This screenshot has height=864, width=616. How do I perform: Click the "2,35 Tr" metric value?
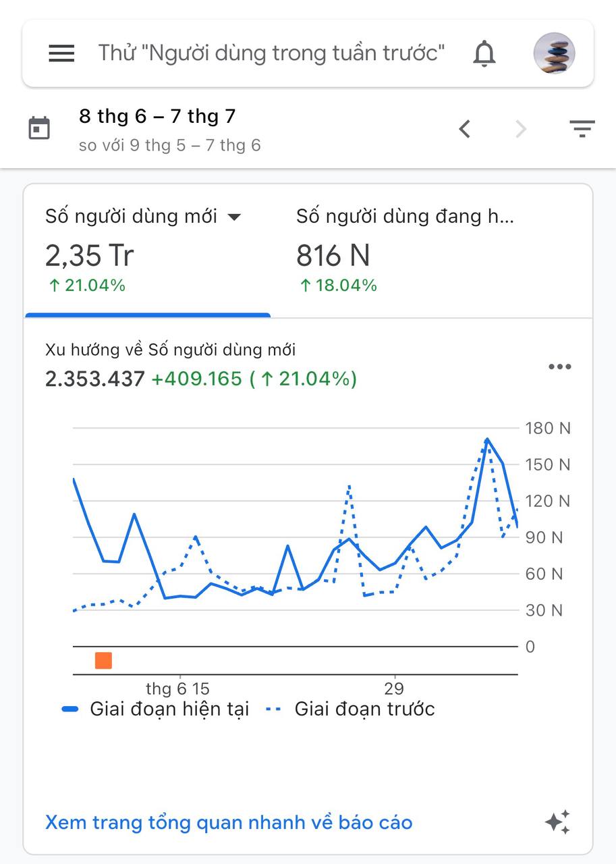coord(90,256)
